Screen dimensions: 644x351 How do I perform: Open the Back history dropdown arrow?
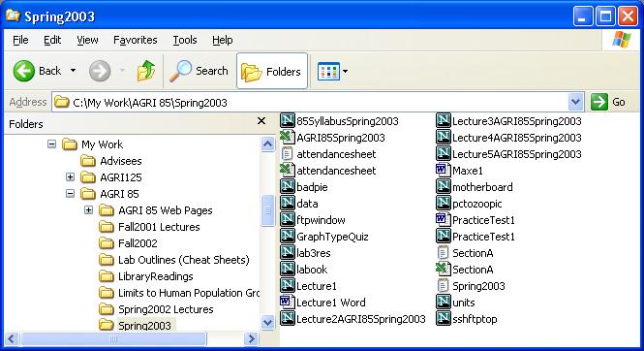tap(73, 71)
